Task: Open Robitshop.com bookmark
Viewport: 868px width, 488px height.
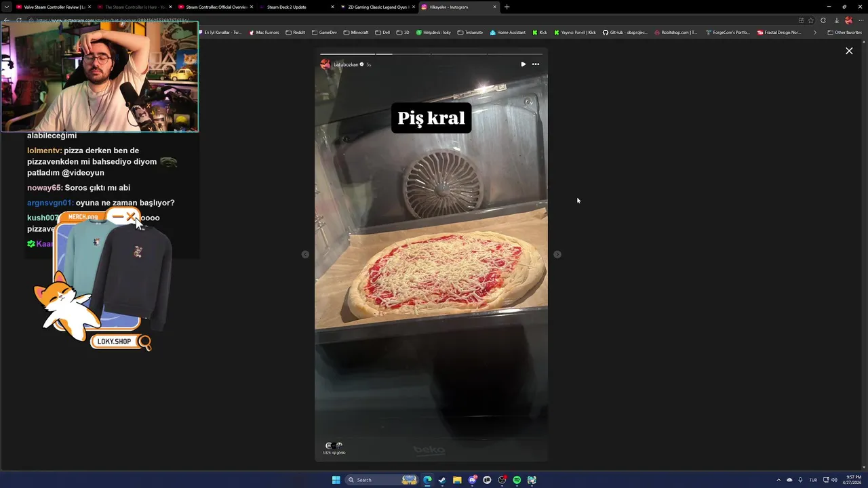Action: pos(675,33)
